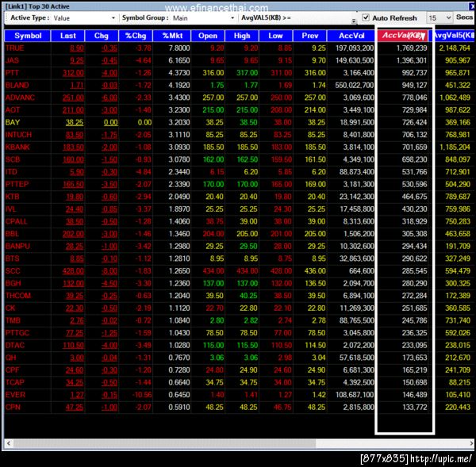Click JAS AccVol cell 149,630,500
476x467 pixels.
coord(355,60)
